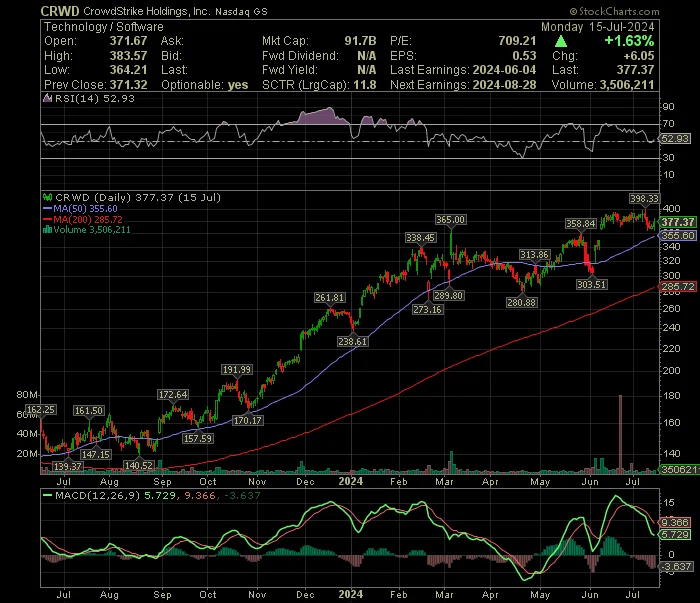Click the High price 383.57
This screenshot has width=700, height=603.
[x=128, y=56]
